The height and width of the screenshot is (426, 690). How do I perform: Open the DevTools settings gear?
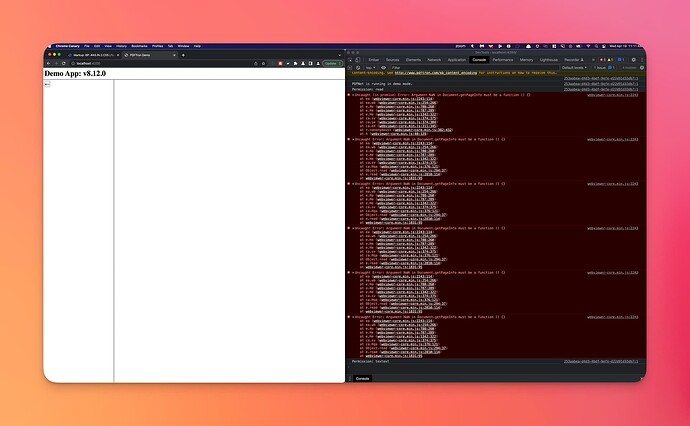633,60
